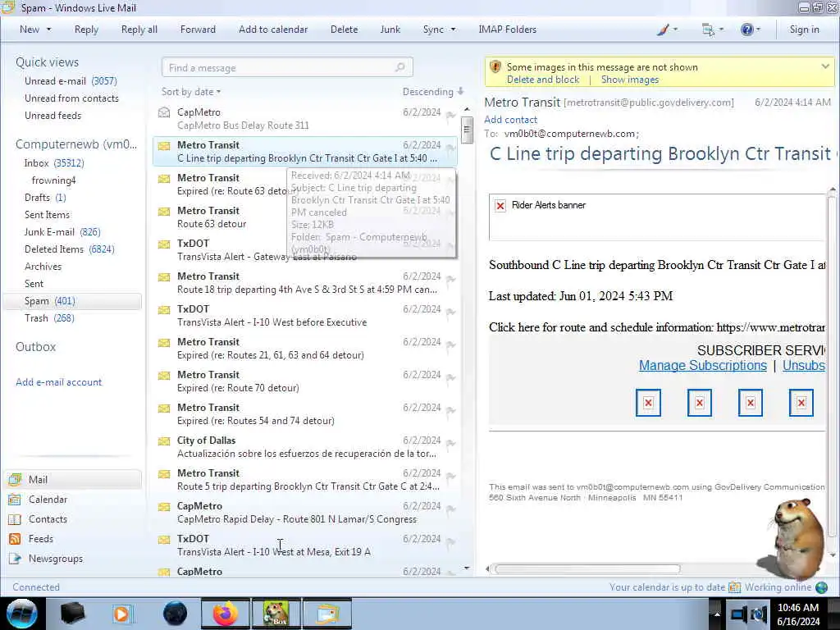Open the Deleted Items folder
The height and width of the screenshot is (630, 840).
(x=69, y=249)
